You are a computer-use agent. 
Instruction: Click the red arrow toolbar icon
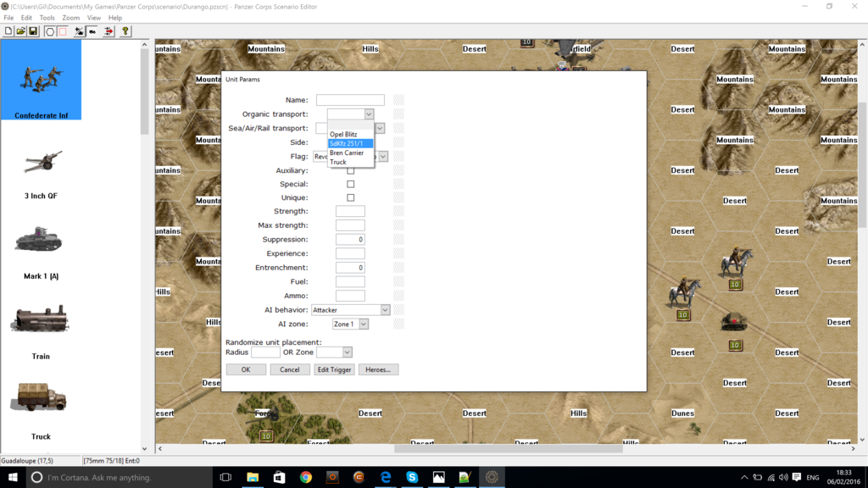tap(108, 31)
